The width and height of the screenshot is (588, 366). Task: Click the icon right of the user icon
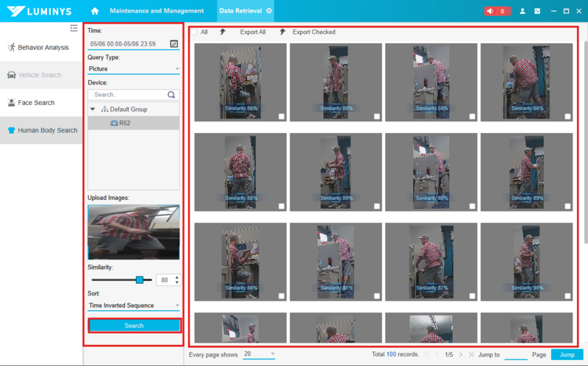tap(537, 11)
